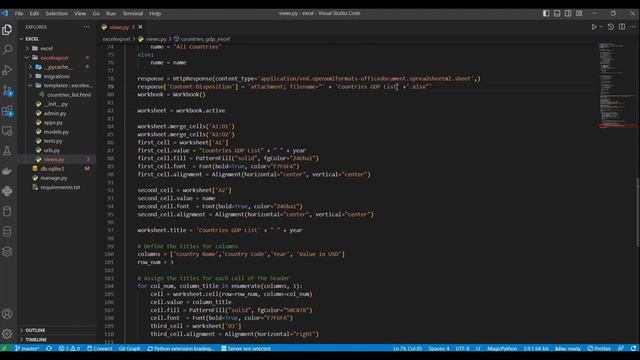The width and height of the screenshot is (640, 360).
Task: Expand the excel folder in Explorer
Action: tap(47, 48)
